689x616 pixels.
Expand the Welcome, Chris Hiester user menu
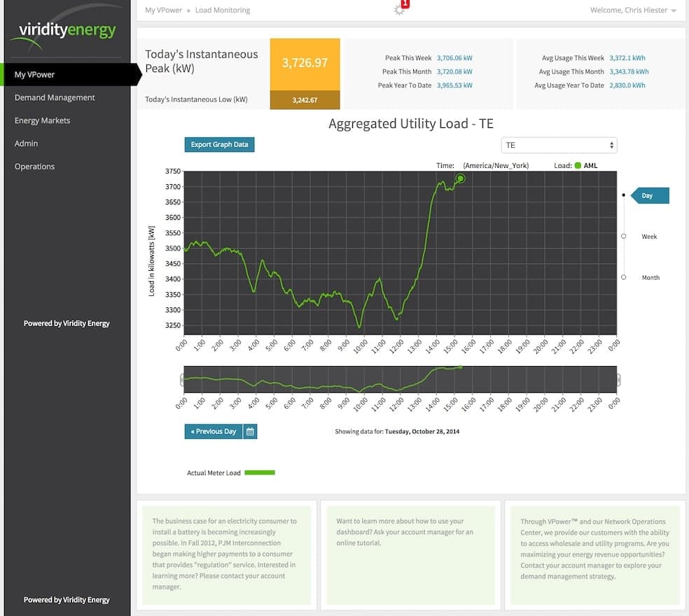[x=634, y=10]
